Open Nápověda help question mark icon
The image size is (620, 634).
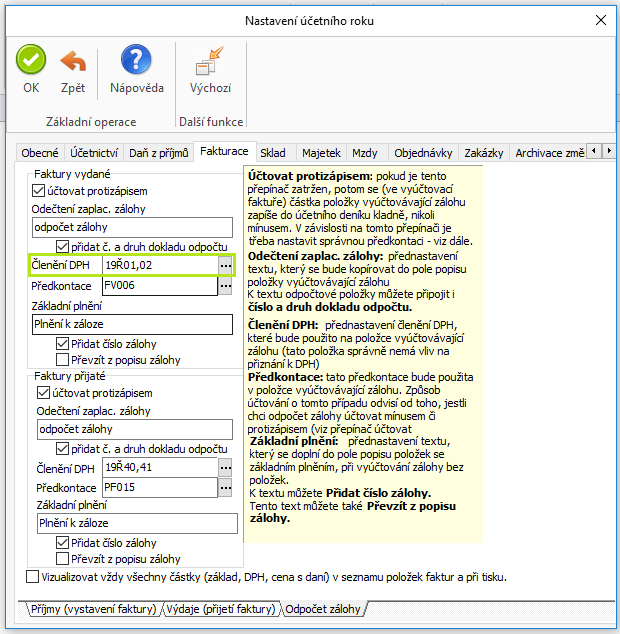[136, 59]
